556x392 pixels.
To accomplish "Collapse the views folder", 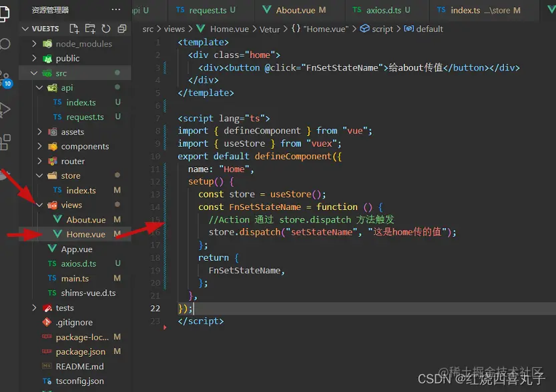I will coord(39,205).
